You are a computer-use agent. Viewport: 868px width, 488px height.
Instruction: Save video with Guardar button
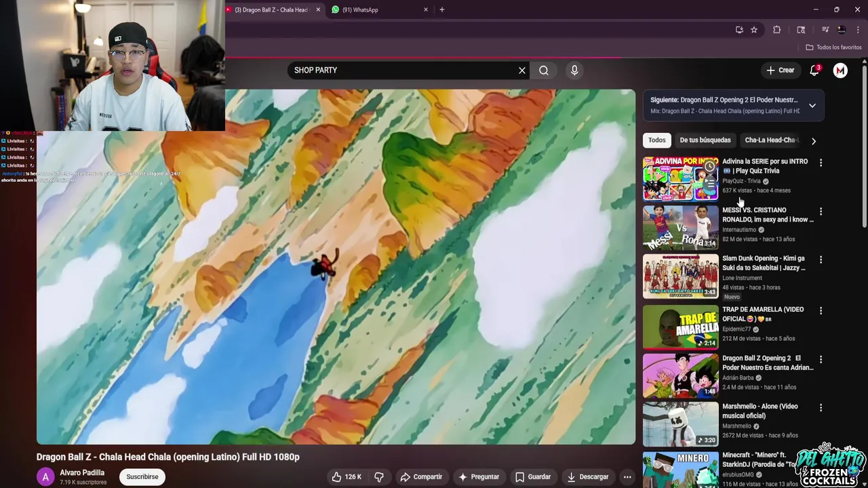[533, 477]
